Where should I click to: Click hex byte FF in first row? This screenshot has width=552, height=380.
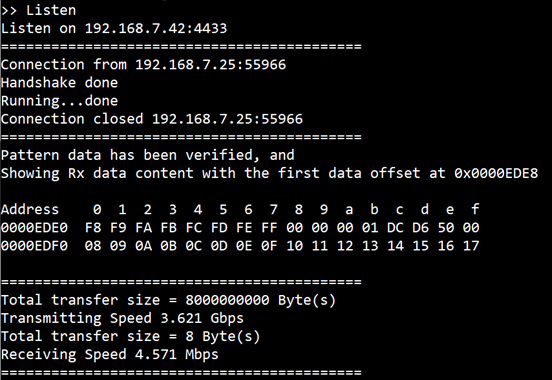(x=269, y=228)
